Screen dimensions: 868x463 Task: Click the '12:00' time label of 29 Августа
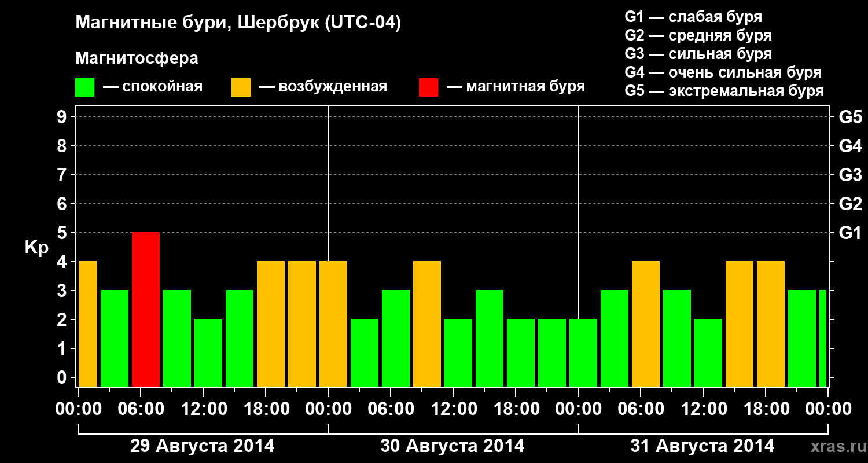(203, 409)
